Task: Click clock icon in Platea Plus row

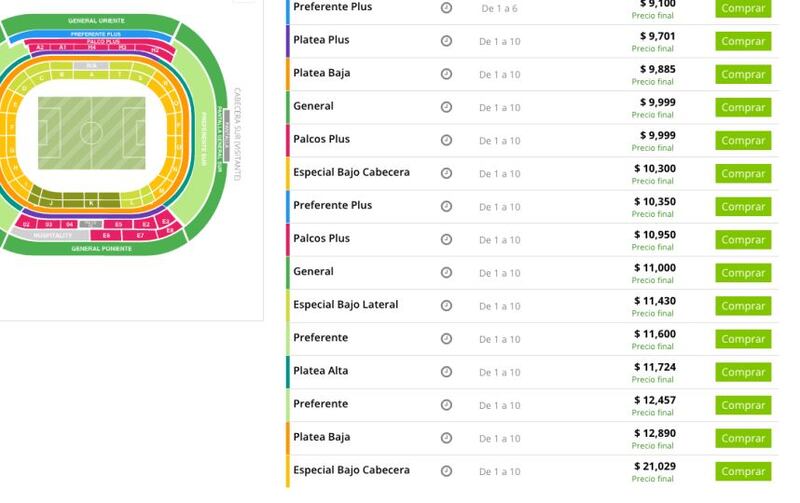Action: coord(446,41)
